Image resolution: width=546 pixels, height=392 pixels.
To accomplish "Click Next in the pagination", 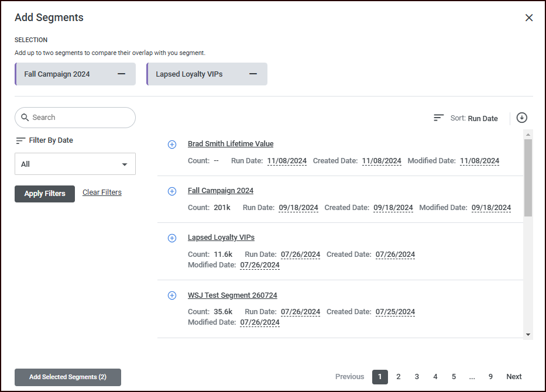I will (x=514, y=377).
